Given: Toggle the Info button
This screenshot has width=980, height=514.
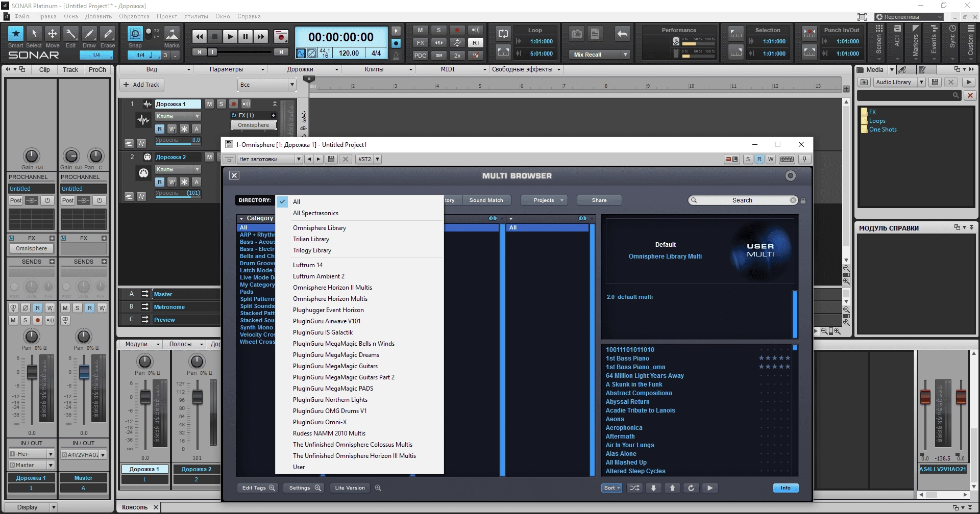Looking at the screenshot, I should coord(786,488).
